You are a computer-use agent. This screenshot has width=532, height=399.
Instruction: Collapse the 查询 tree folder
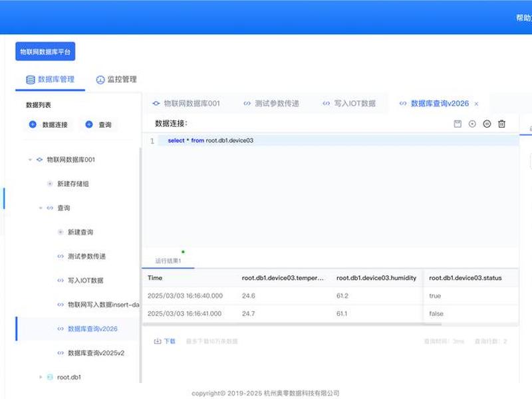[41, 208]
